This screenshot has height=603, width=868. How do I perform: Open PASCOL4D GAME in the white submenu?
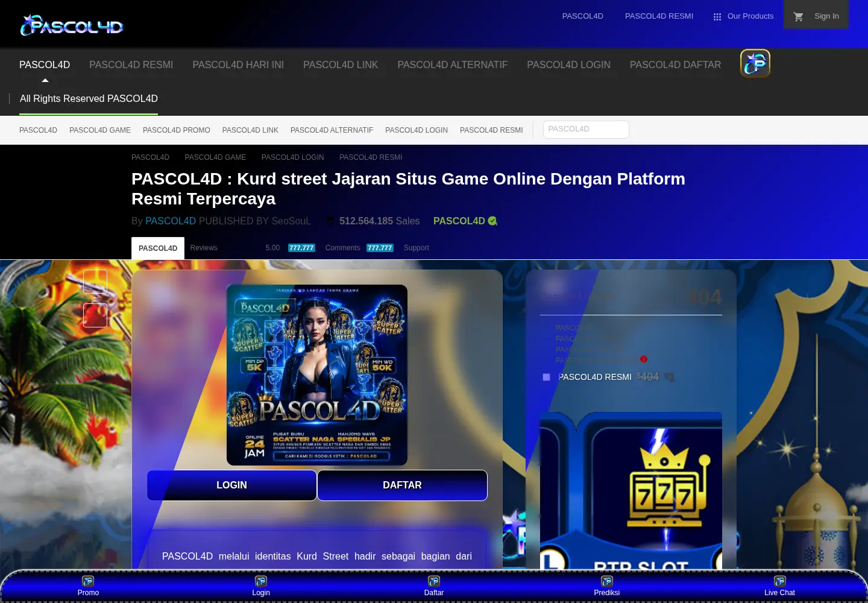click(100, 130)
